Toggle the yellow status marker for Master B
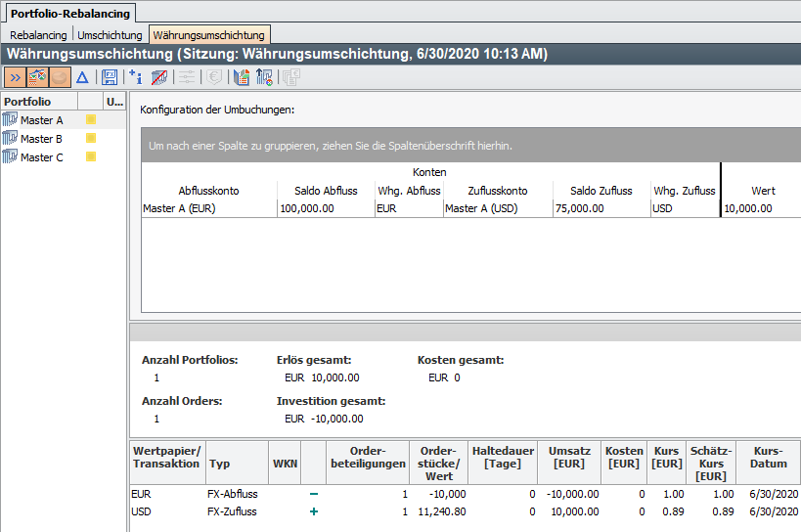Screen dimensions: 801x532 click(x=91, y=139)
